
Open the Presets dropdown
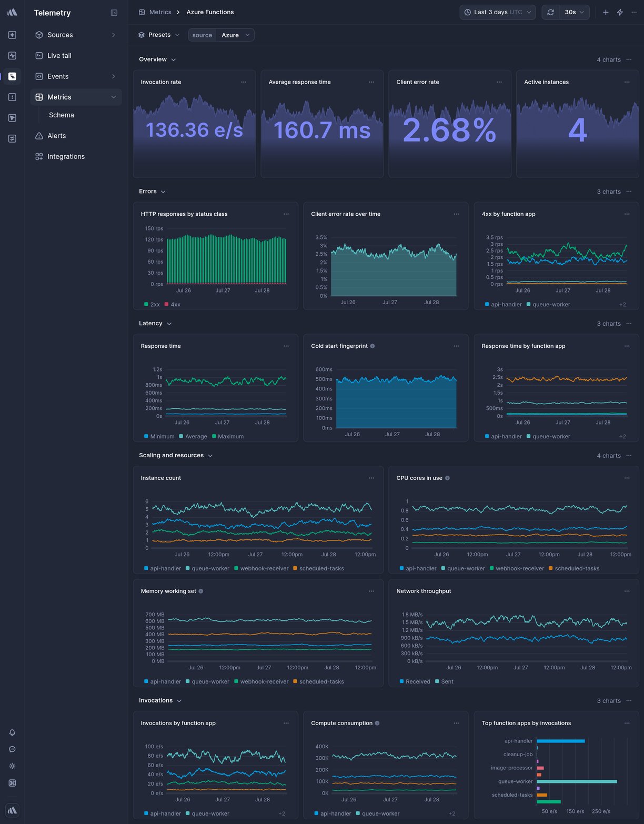pyautogui.click(x=159, y=35)
